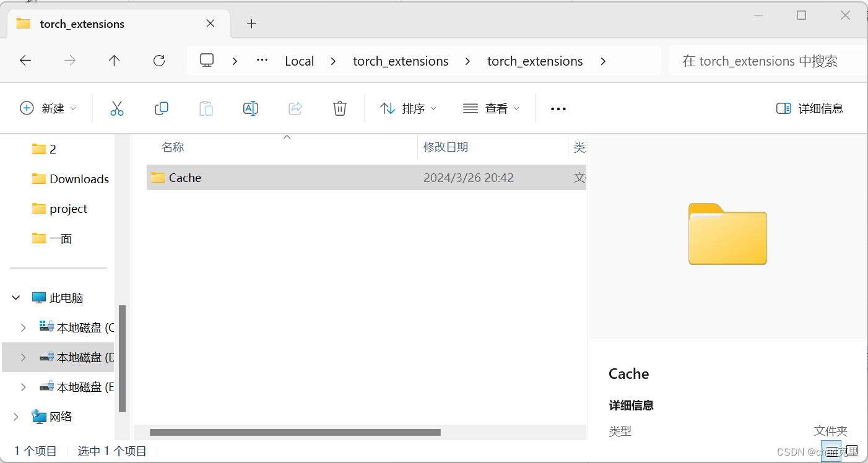
Task: Maximize the File Explorer window
Action: click(801, 15)
